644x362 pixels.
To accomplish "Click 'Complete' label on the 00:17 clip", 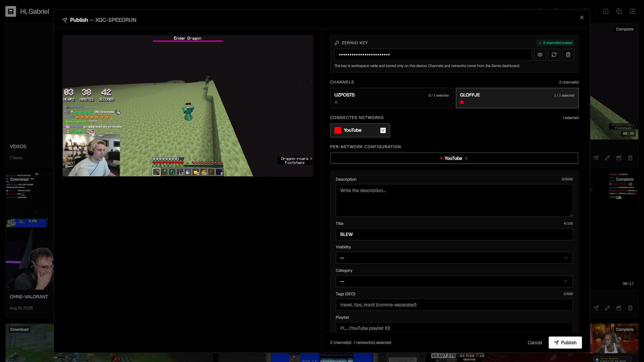I will click(x=625, y=179).
